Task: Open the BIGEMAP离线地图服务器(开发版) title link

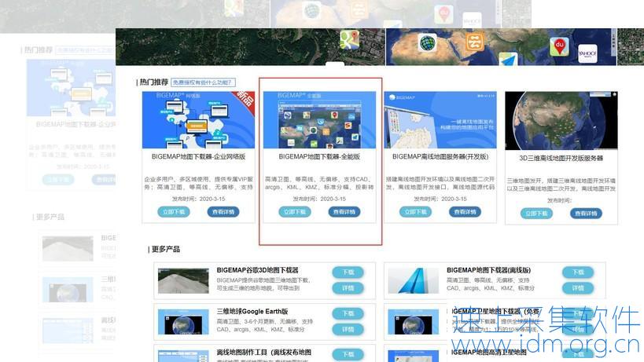Action: coord(440,156)
